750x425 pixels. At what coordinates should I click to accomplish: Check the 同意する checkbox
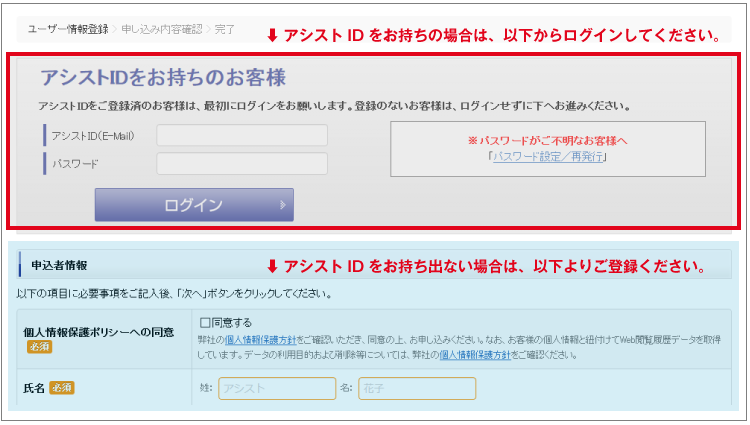coord(205,323)
